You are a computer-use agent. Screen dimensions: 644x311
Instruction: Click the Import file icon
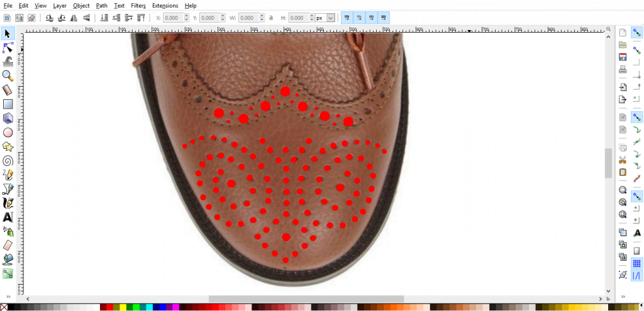point(623,87)
